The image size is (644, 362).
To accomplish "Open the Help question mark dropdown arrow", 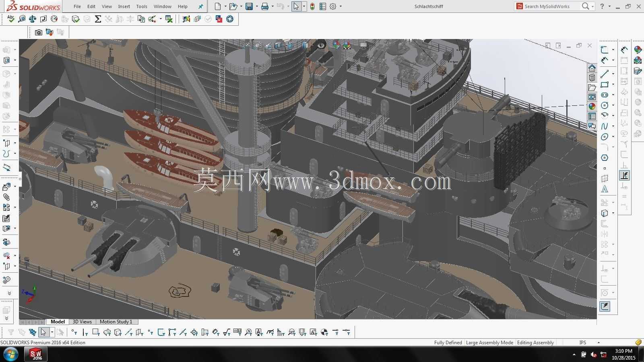I will tap(609, 6).
